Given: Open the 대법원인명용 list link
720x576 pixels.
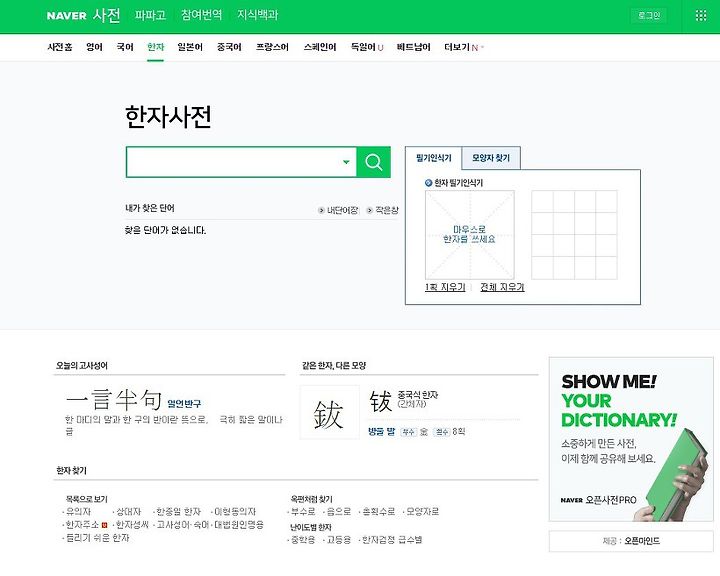Looking at the screenshot, I should [239, 525].
